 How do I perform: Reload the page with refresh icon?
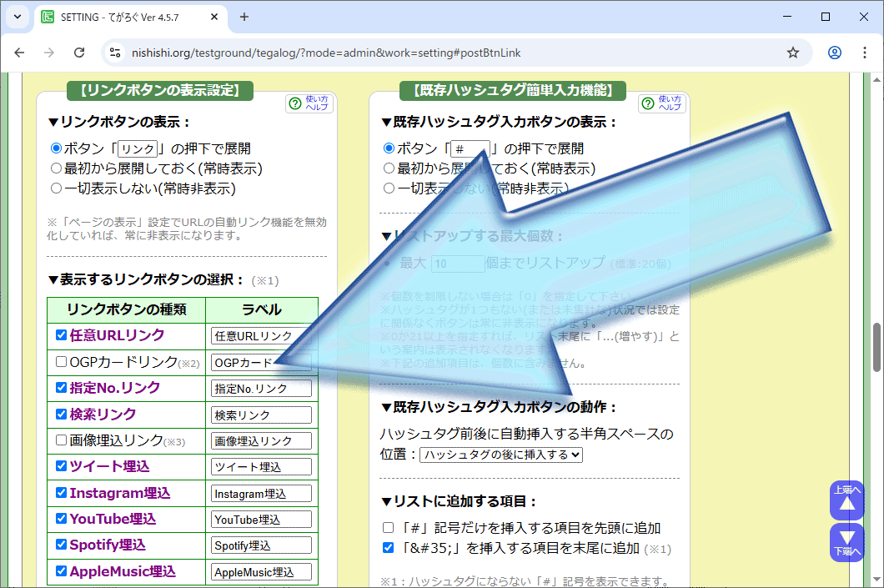click(x=79, y=53)
